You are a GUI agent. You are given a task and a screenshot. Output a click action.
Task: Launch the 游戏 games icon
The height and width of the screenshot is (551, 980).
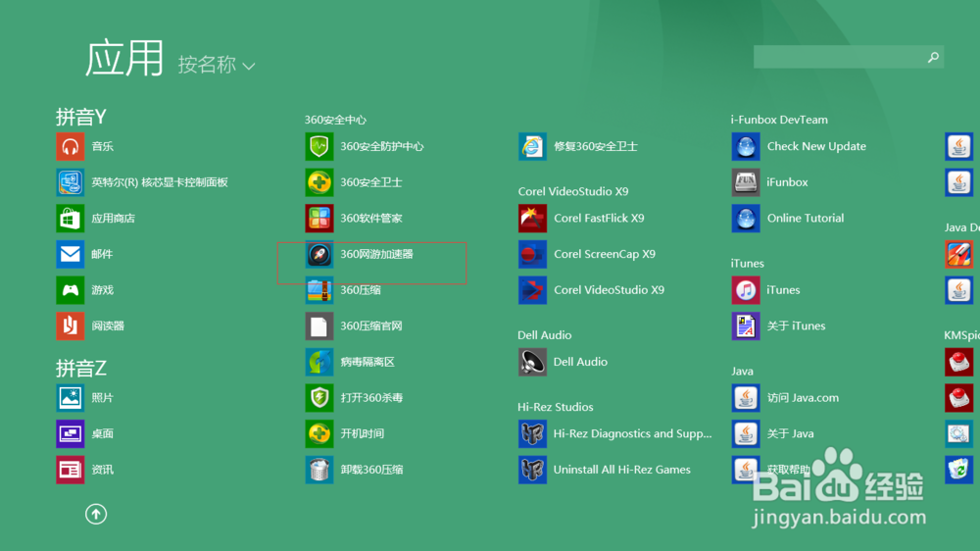[x=70, y=290]
